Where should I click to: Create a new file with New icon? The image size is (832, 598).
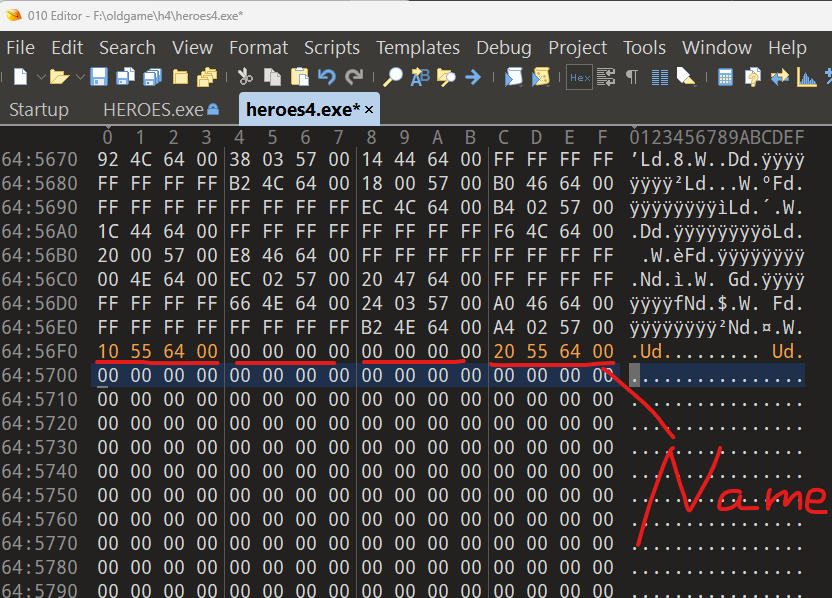tap(20, 77)
